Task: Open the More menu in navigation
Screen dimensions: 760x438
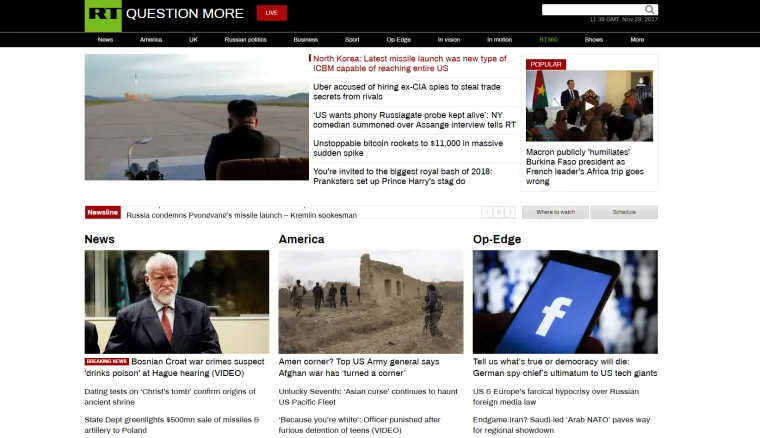Action: (637, 40)
